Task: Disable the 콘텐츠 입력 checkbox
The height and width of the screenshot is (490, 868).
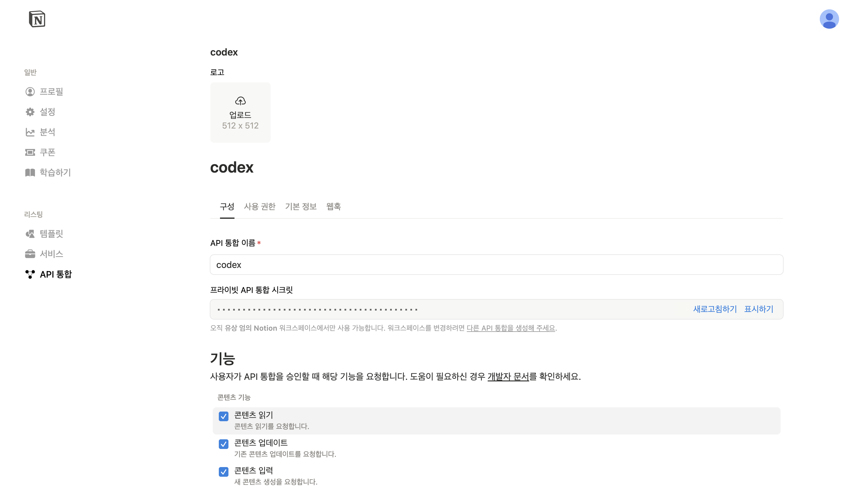Action: 223,472
